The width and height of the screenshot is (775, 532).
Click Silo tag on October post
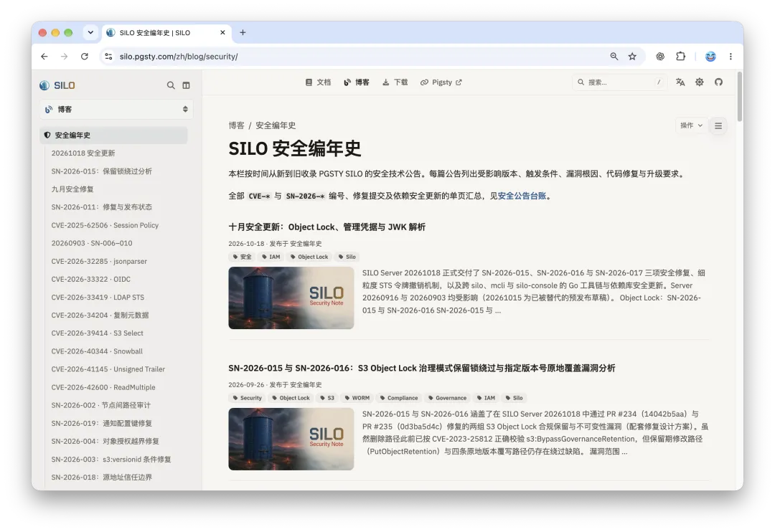[x=347, y=257]
